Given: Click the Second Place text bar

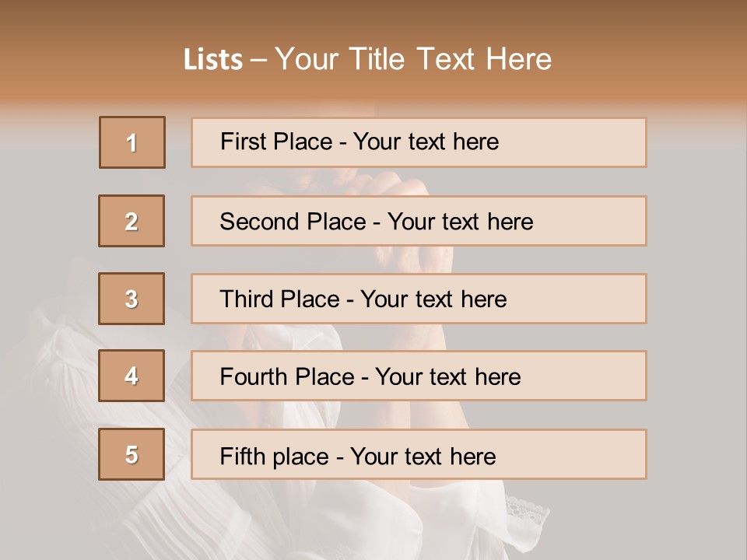Looking at the screenshot, I should coord(419,221).
